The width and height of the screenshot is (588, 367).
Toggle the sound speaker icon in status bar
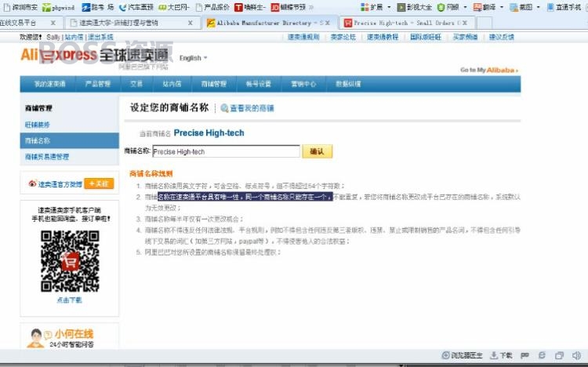576,355
